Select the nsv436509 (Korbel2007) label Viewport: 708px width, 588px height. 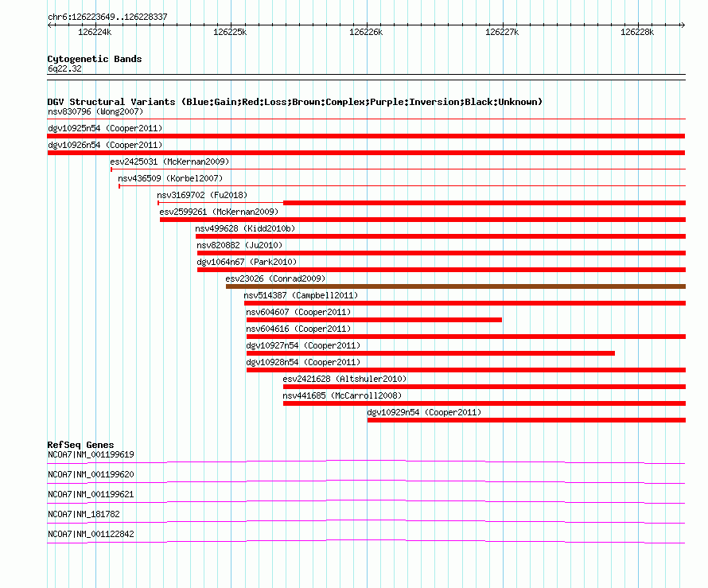(170, 178)
